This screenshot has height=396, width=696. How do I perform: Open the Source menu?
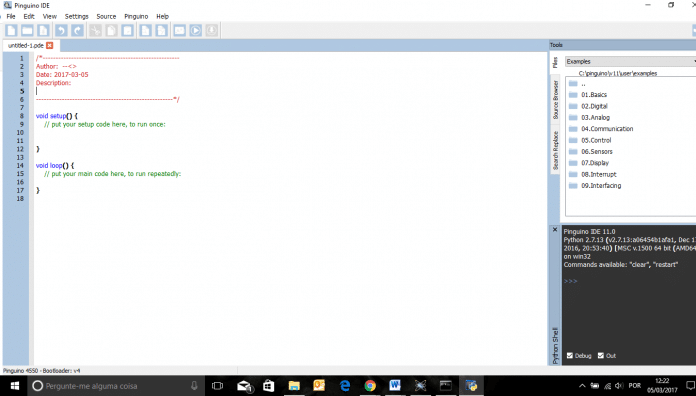[106, 16]
